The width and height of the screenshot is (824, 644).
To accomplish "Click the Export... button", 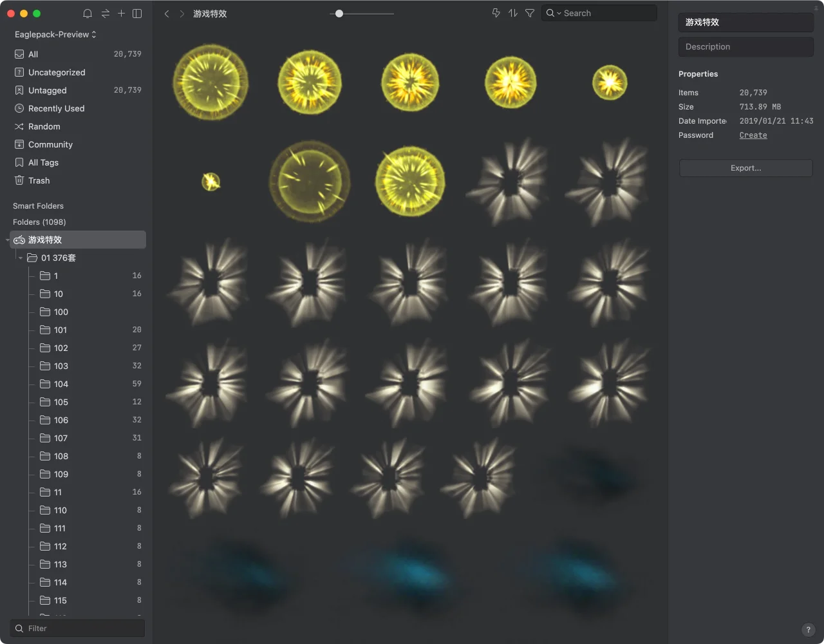I will [746, 168].
